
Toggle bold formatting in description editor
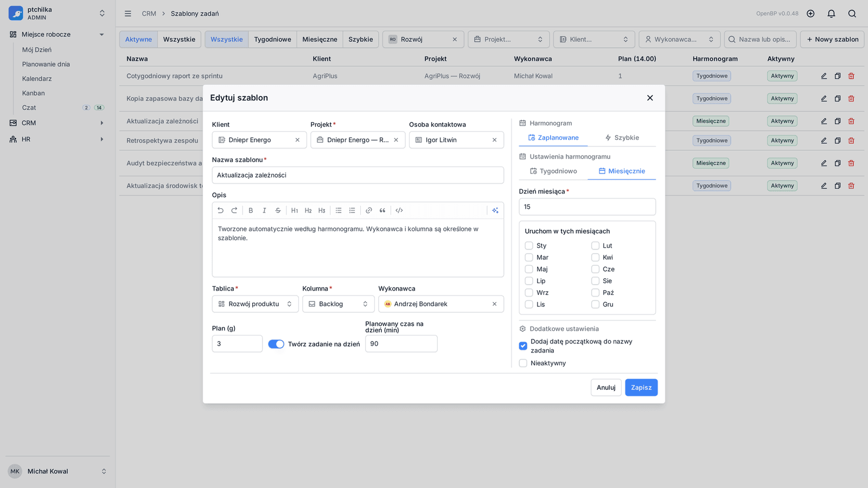pos(251,210)
